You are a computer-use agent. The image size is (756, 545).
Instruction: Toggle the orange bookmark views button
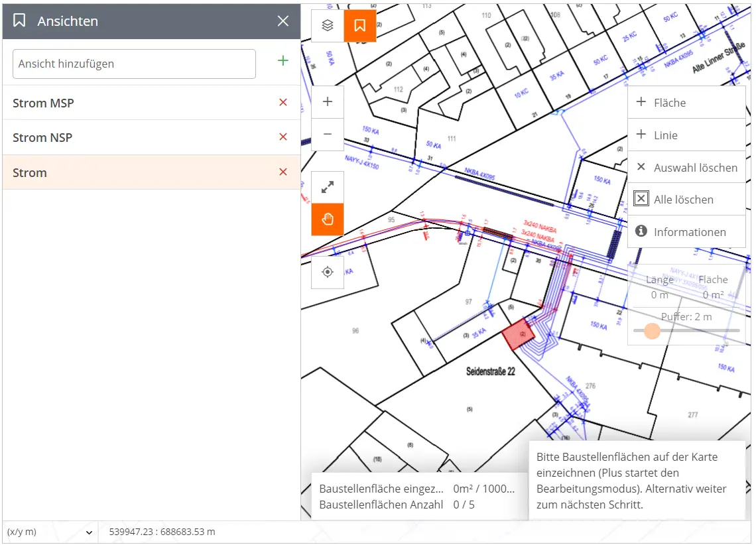click(360, 26)
